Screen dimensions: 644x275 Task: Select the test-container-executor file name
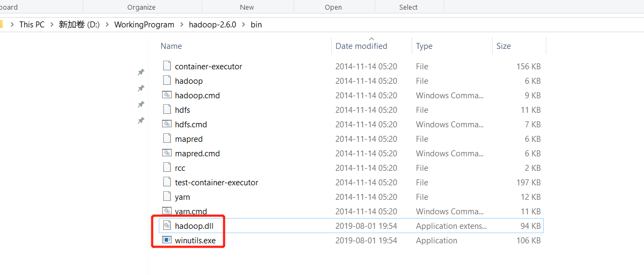click(217, 183)
